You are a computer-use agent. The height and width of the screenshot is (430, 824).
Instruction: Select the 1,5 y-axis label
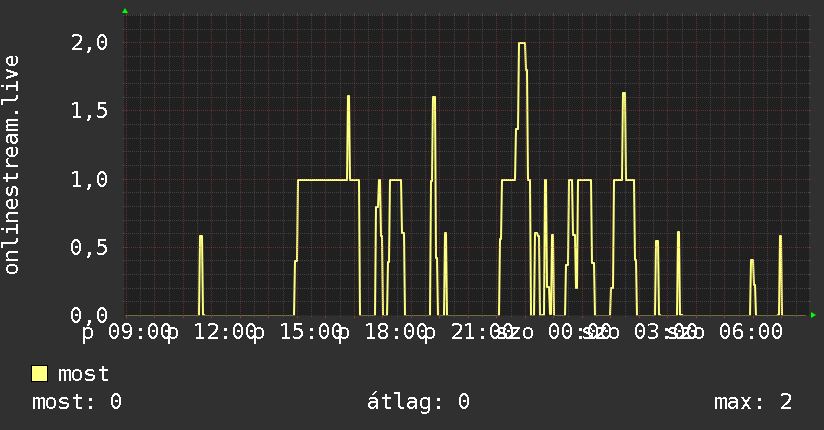(89, 110)
